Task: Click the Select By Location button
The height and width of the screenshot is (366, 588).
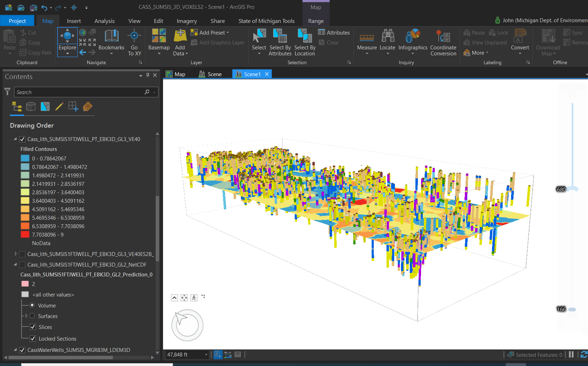Action: pyautogui.click(x=304, y=42)
